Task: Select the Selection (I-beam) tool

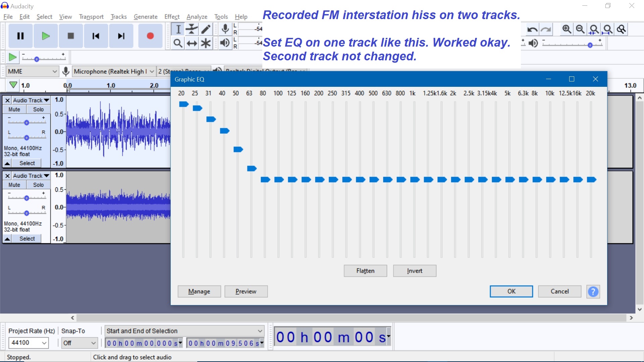Action: pos(178,29)
